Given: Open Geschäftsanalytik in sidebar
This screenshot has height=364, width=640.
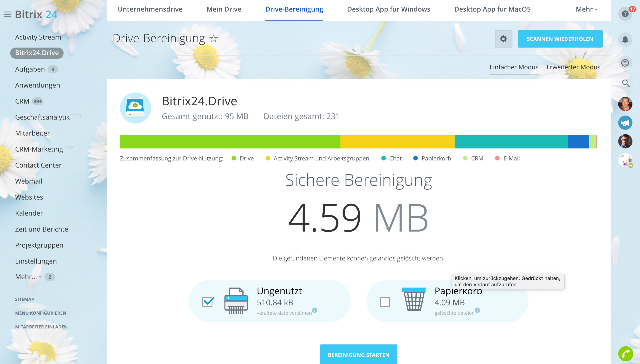Looking at the screenshot, I should (x=42, y=117).
